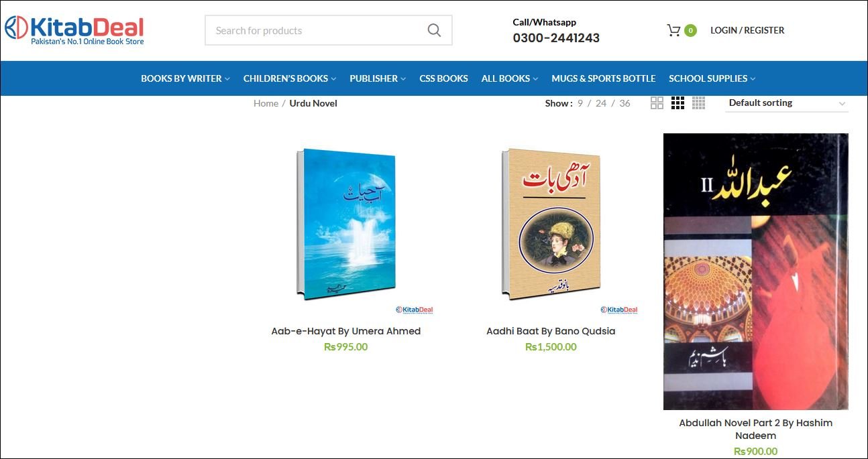
Task: Open the Aab-e-Hayat by Umera Ahmed title
Action: pyautogui.click(x=346, y=331)
